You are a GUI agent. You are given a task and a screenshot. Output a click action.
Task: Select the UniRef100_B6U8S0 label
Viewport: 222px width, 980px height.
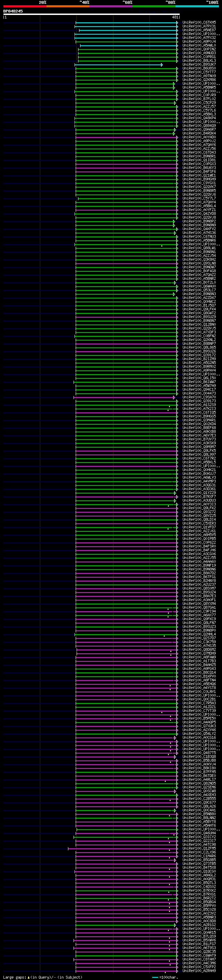point(199,68)
